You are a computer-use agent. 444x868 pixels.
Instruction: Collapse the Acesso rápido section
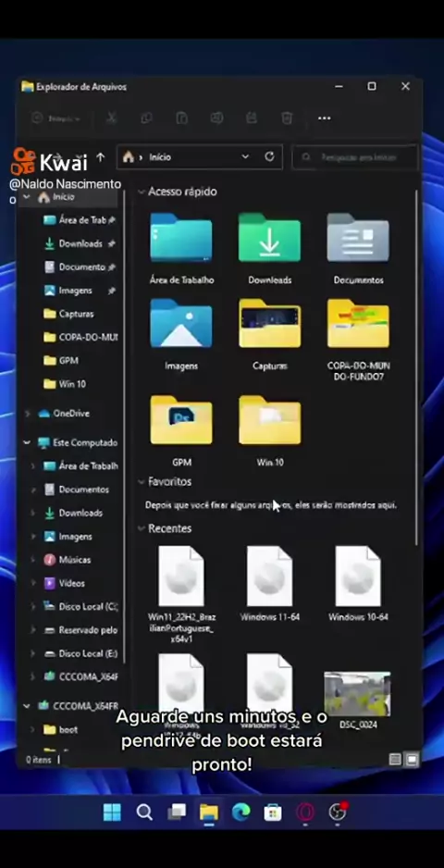coord(142,192)
